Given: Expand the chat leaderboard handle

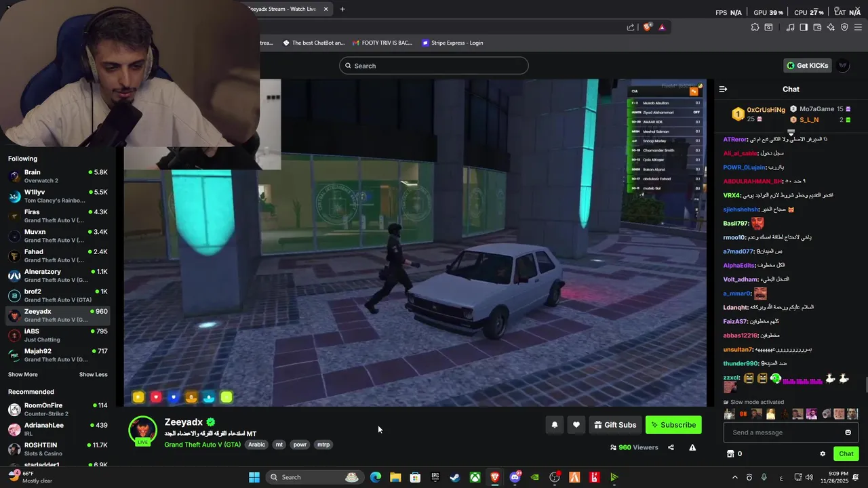Looking at the screenshot, I should coord(791,132).
